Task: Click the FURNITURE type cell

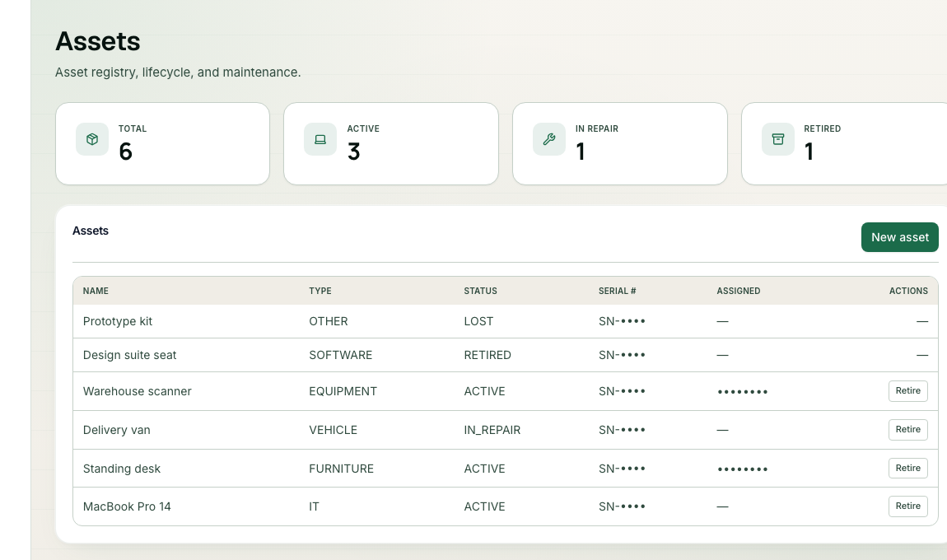Action: pyautogui.click(x=341, y=469)
